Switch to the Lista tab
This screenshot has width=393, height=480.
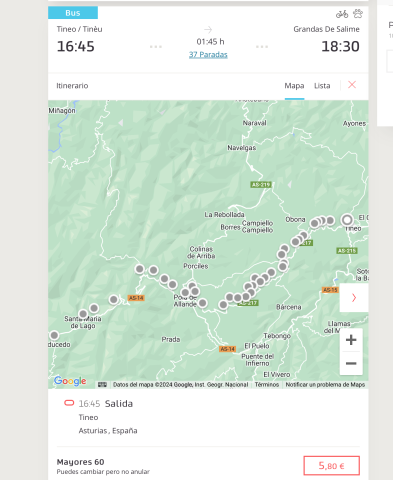pos(322,86)
